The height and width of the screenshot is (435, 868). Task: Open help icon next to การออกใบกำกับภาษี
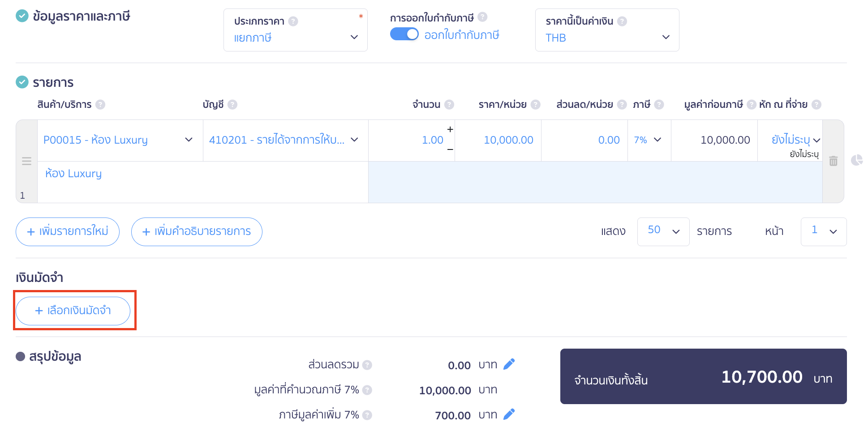coord(483,17)
